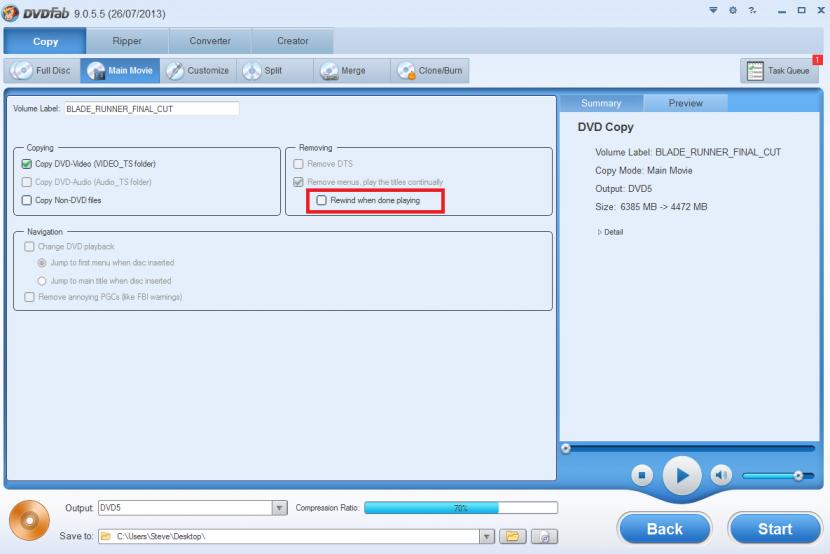Open the Clone/Burn mode
This screenshot has width=830, height=554.
point(430,70)
